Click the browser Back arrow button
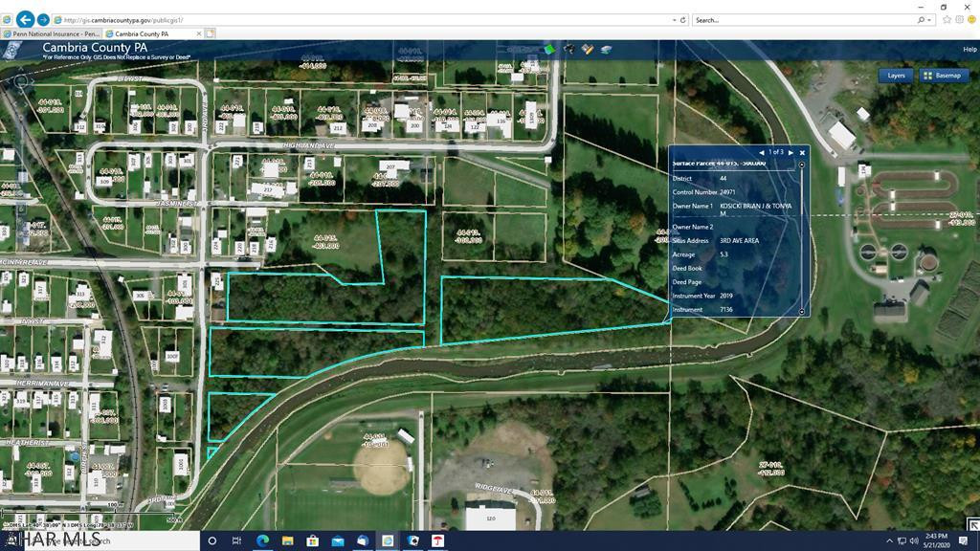980x551 pixels. (26, 19)
